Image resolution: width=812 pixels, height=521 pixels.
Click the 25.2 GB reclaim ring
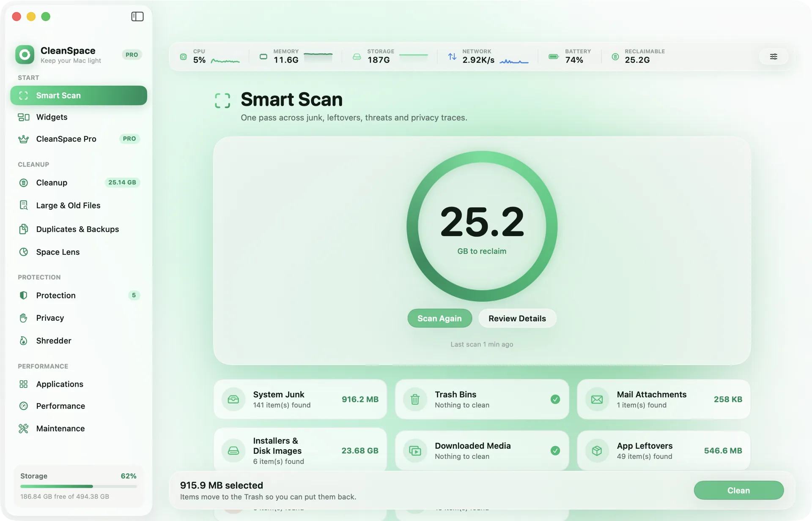point(482,226)
